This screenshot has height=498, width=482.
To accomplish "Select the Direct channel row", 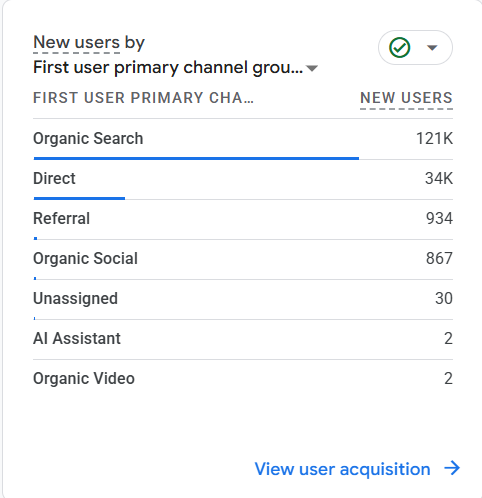I will point(243,179).
